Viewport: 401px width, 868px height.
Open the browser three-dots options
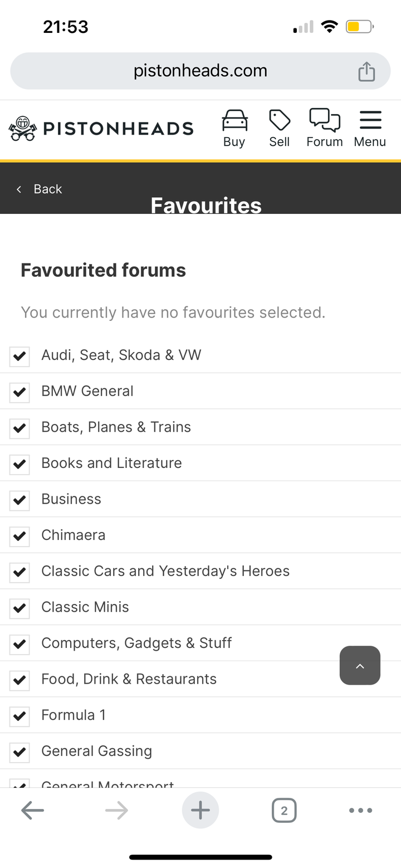(360, 811)
